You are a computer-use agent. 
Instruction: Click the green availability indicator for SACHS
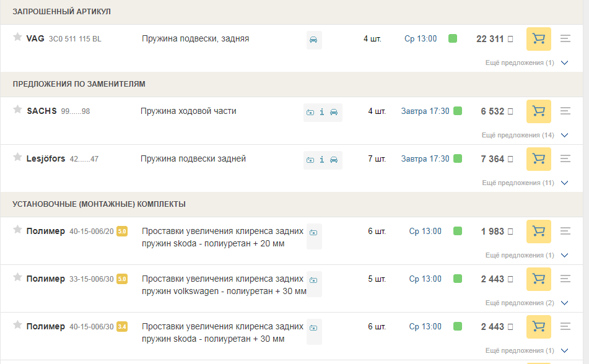[x=458, y=111]
